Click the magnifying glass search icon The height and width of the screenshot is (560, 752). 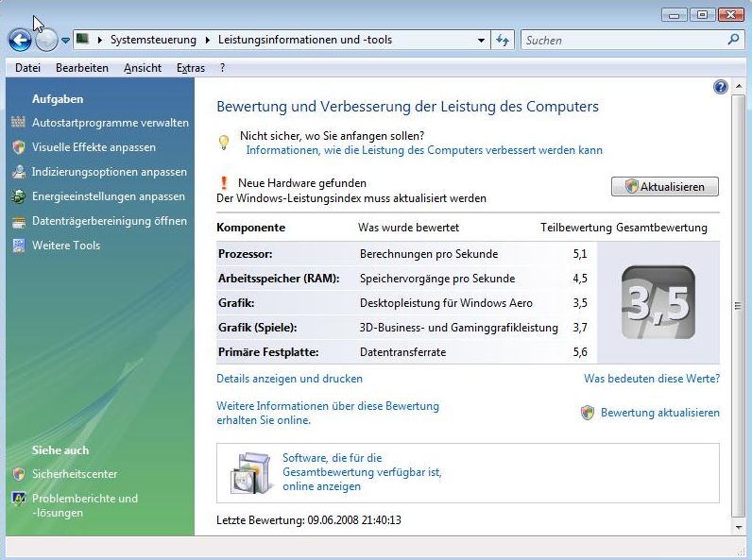[x=733, y=40]
